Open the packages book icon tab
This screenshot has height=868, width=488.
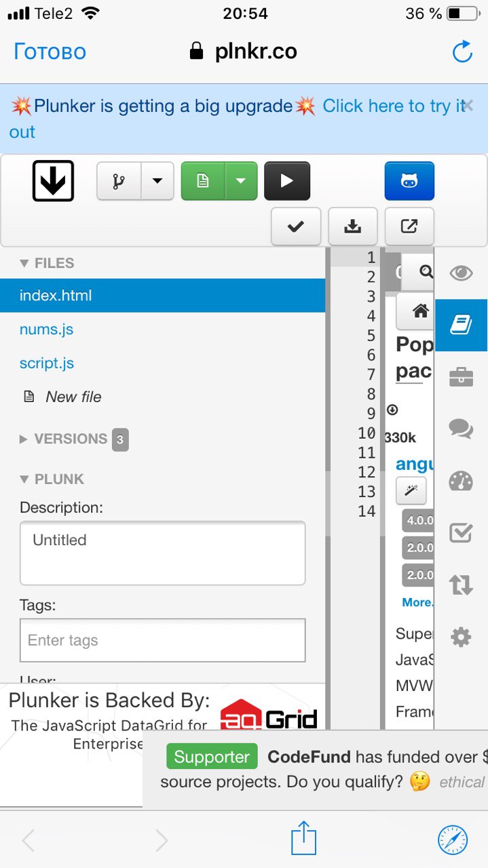[x=462, y=325]
